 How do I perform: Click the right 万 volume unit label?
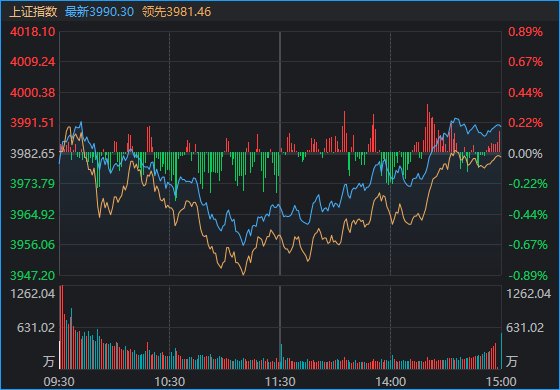click(511, 361)
